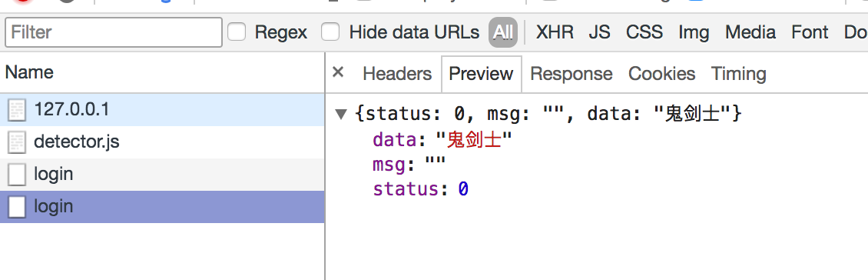Click the script file icon beside detector.js
The image size is (868, 280).
coord(17,142)
